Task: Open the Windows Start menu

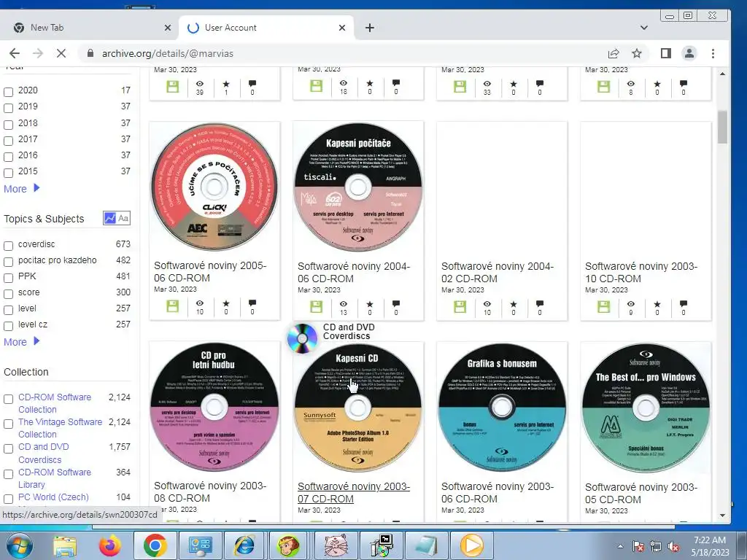Action: pos(19,545)
